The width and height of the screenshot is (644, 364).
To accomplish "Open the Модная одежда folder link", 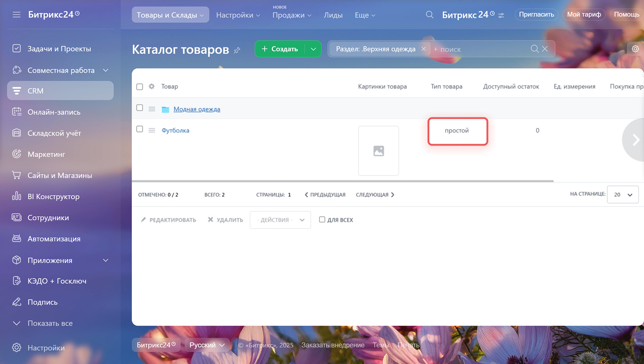I will coord(197,109).
